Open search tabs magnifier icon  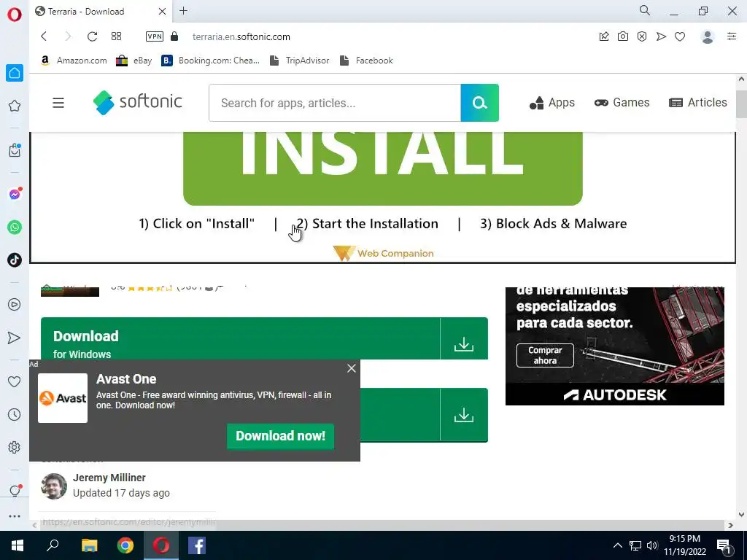pyautogui.click(x=645, y=10)
